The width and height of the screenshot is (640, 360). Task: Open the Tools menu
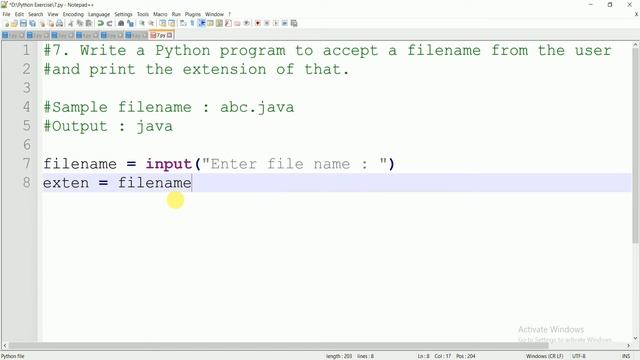(143, 14)
